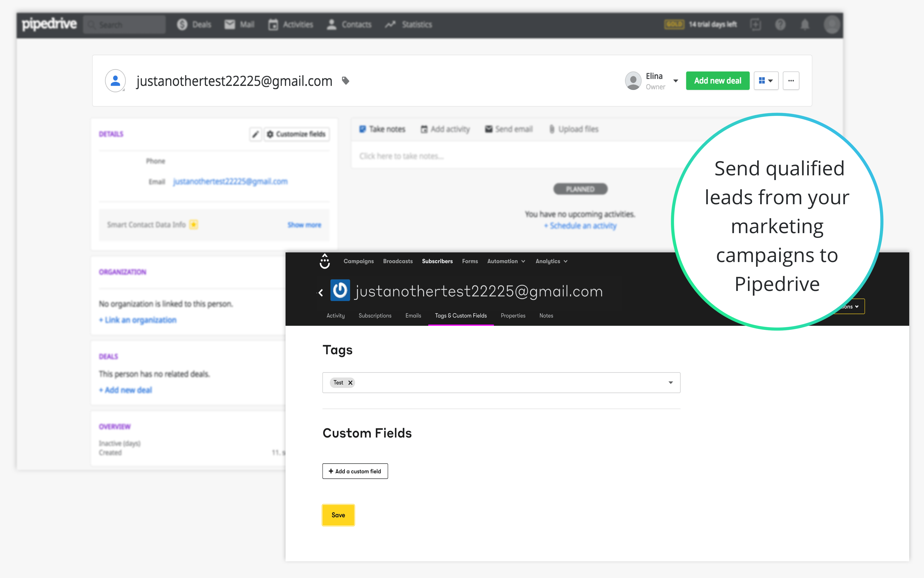
Task: Open the help question mark icon
Action: click(780, 25)
